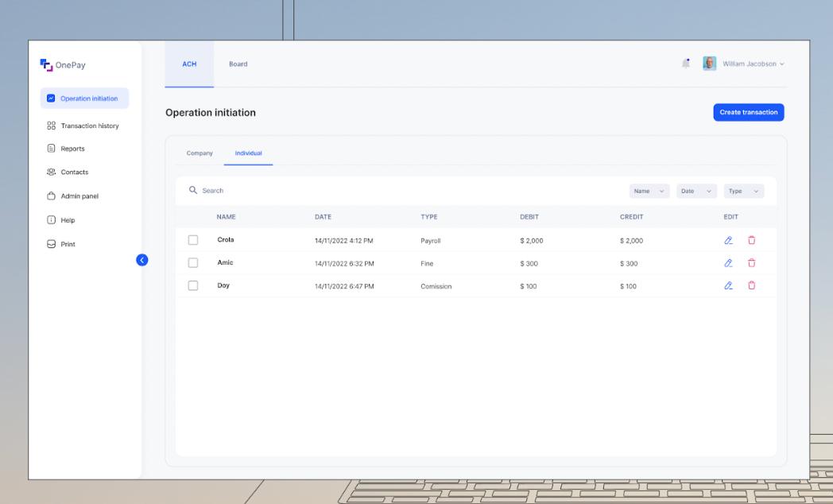Image resolution: width=833 pixels, height=504 pixels.
Task: Click the trash icon in Crola row
Action: coord(751,240)
